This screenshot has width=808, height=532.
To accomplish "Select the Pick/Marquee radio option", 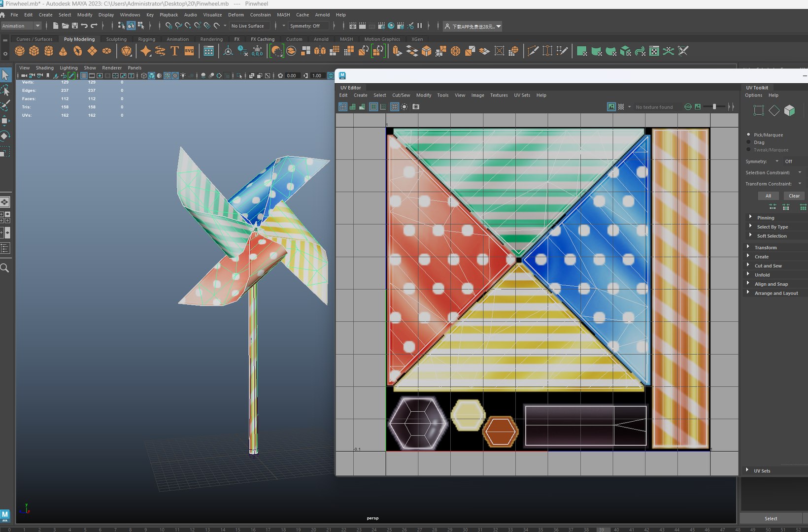I will click(x=749, y=134).
